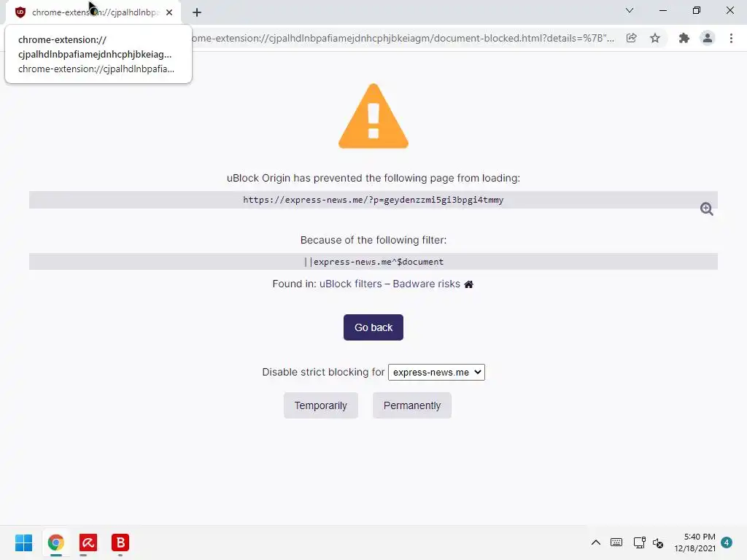Open the Chrome profile avatar

[x=708, y=38]
